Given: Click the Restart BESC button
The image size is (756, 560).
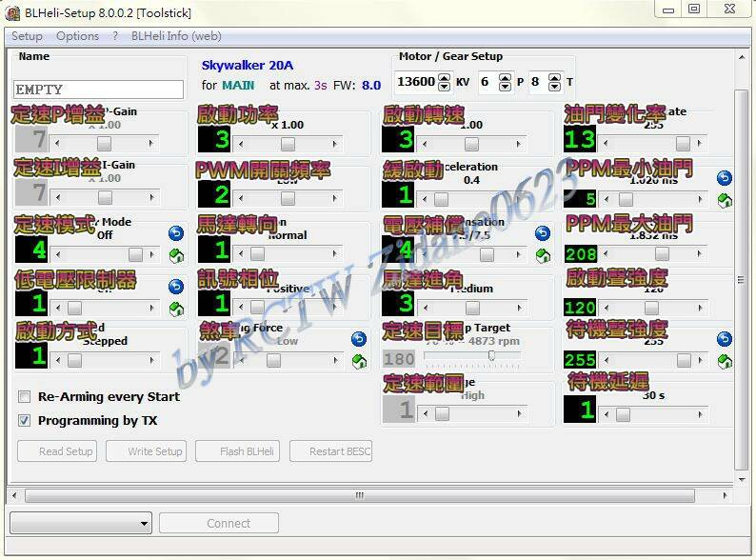Looking at the screenshot, I should (x=330, y=451).
